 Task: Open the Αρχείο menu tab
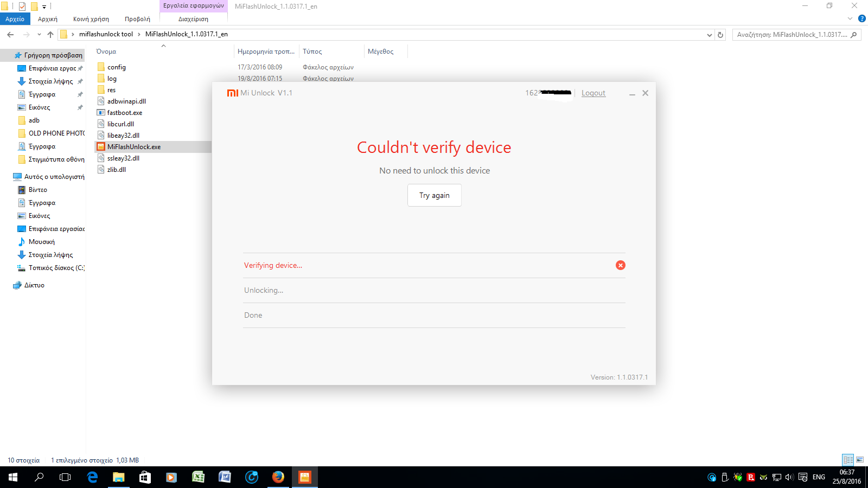point(15,19)
